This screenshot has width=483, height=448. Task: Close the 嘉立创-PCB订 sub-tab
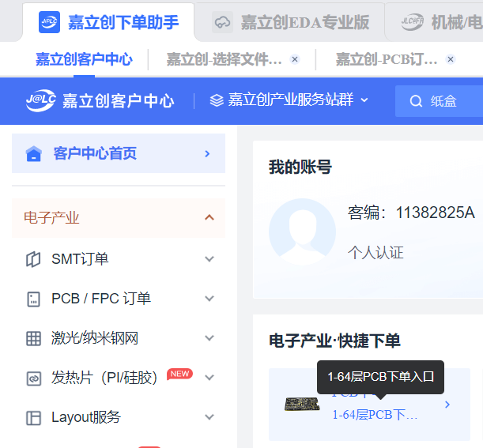[x=451, y=59]
